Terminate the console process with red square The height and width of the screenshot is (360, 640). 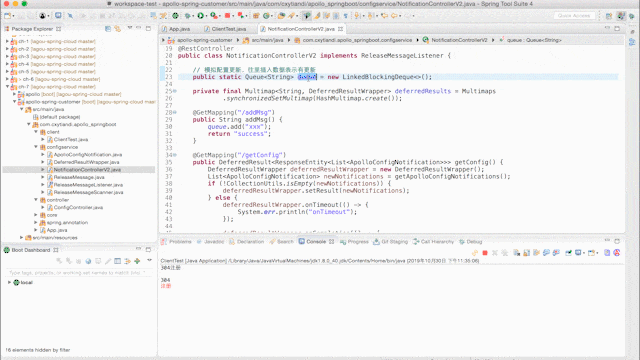coord(485,253)
